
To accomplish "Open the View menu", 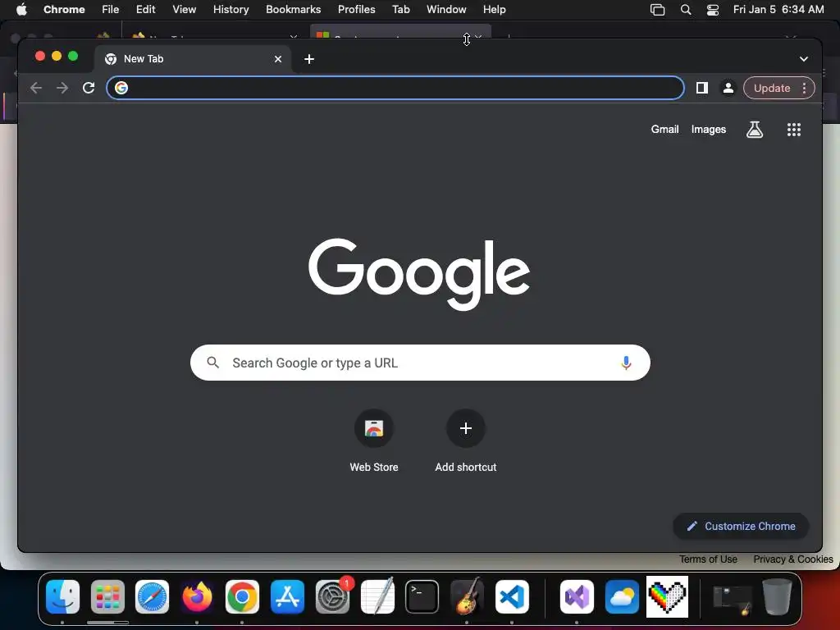I will point(185,9).
